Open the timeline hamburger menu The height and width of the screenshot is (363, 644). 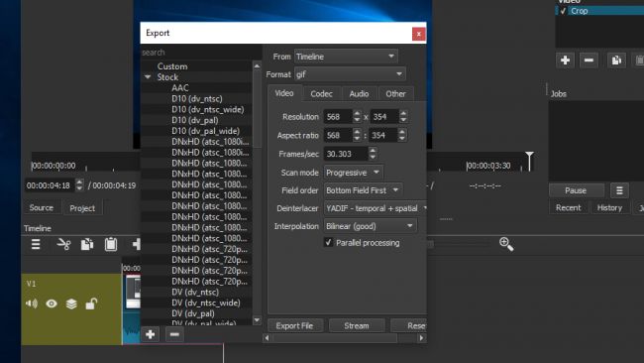pyautogui.click(x=36, y=244)
